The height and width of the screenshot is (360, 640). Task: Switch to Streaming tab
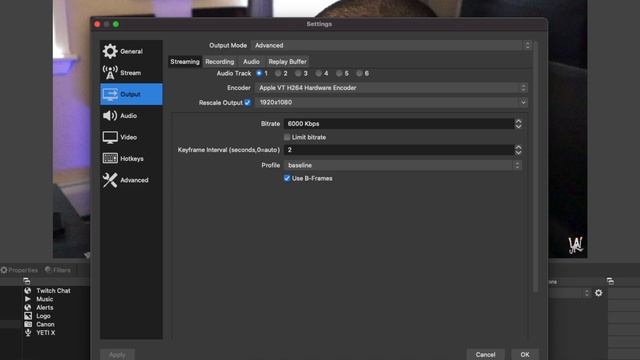coord(185,62)
